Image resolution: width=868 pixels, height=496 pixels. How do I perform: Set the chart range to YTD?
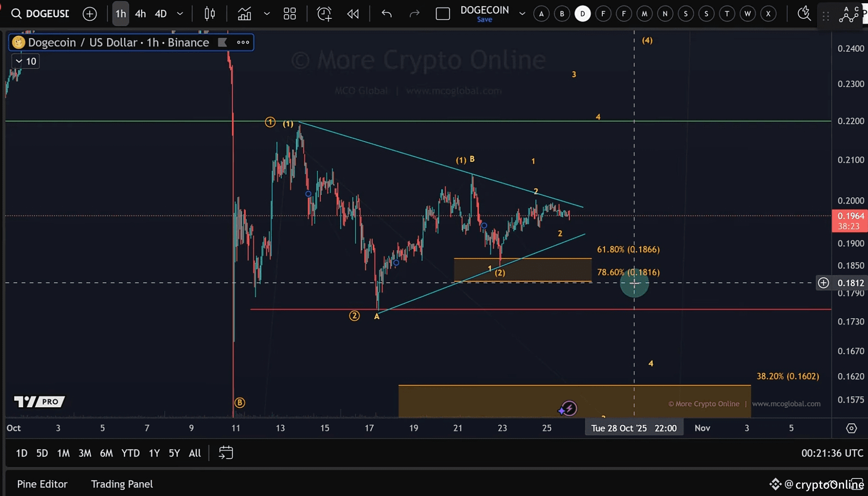[x=130, y=453]
